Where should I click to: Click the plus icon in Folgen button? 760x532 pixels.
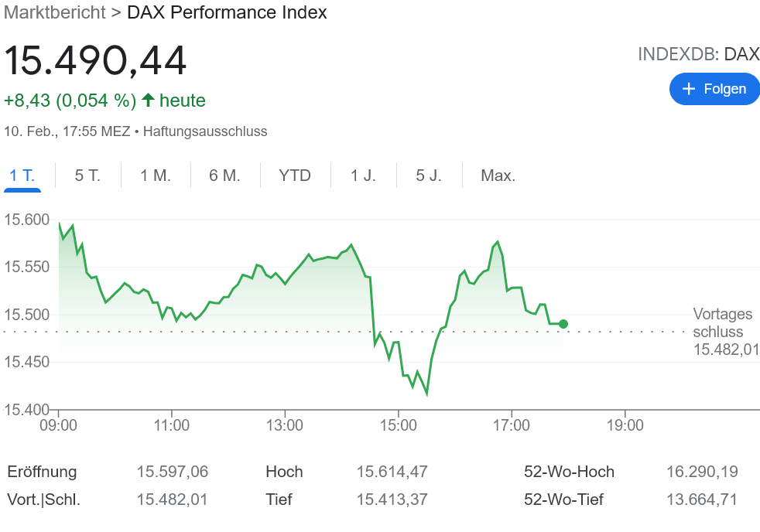(689, 89)
